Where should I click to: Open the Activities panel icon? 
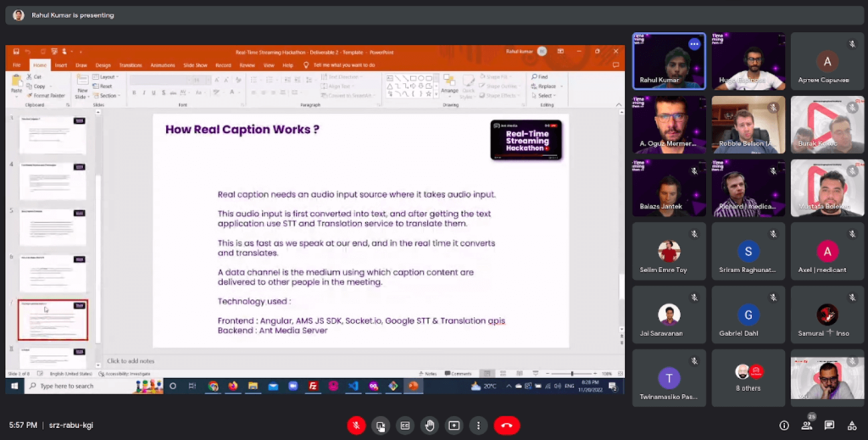[x=852, y=425]
